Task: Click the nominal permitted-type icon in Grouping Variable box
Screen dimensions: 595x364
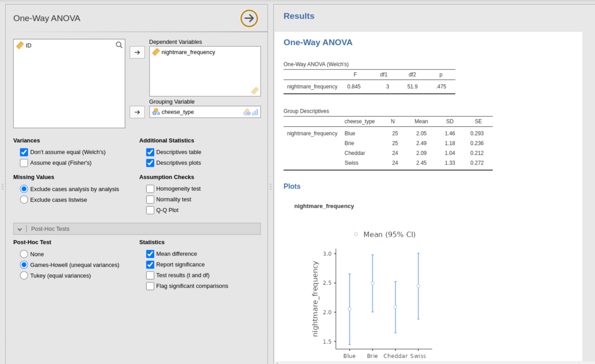Action: click(247, 112)
